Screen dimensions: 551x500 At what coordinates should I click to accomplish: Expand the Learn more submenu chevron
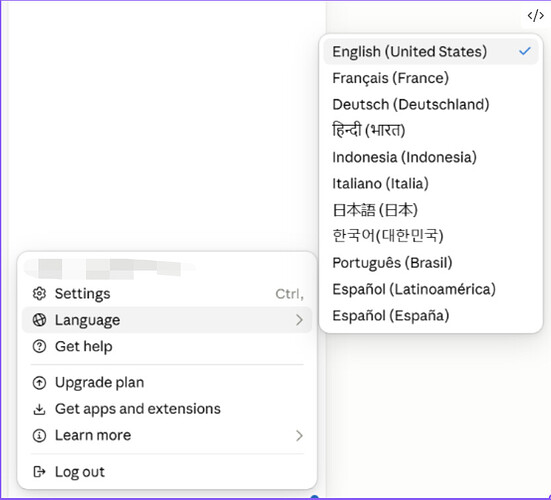299,436
